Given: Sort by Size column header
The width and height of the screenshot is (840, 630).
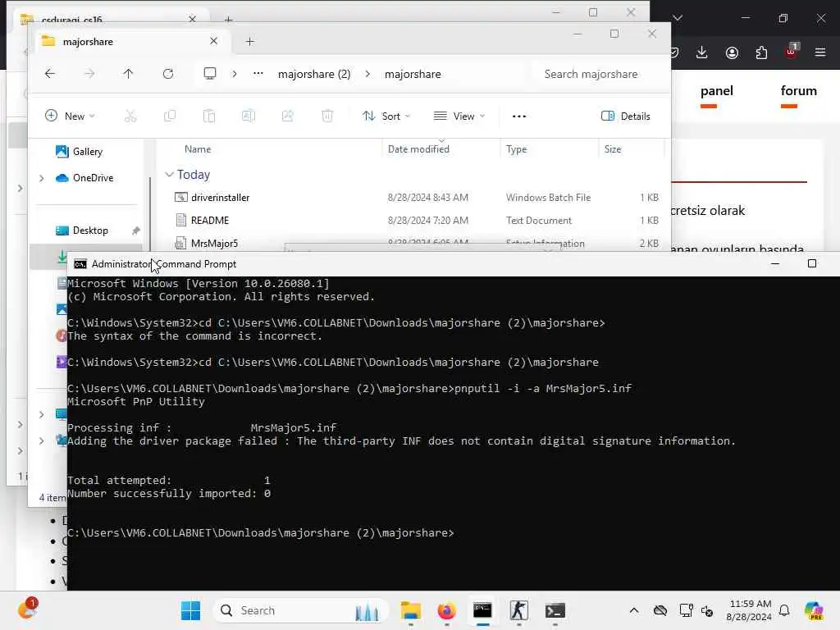Looking at the screenshot, I should click(612, 149).
